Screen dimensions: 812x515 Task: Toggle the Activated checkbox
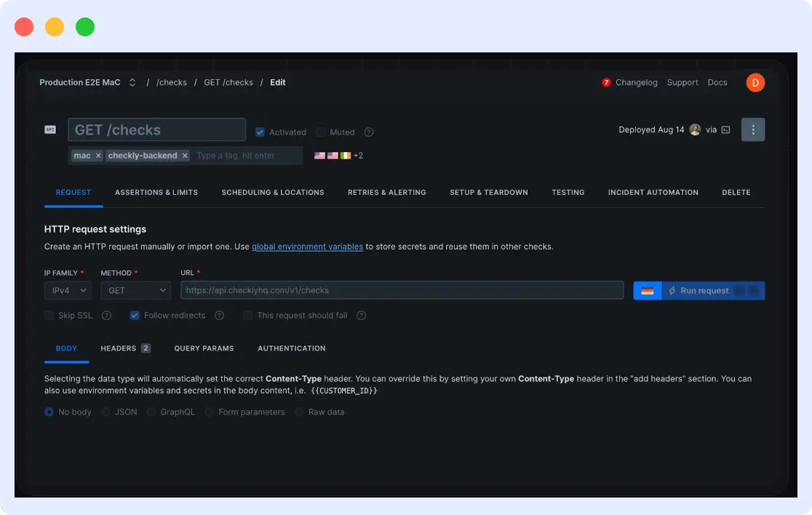point(260,132)
